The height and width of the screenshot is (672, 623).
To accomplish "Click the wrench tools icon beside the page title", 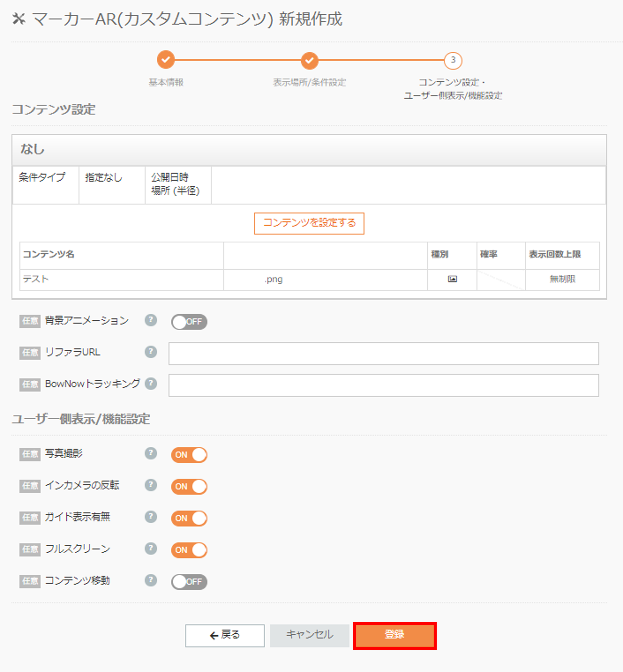I will tap(19, 19).
